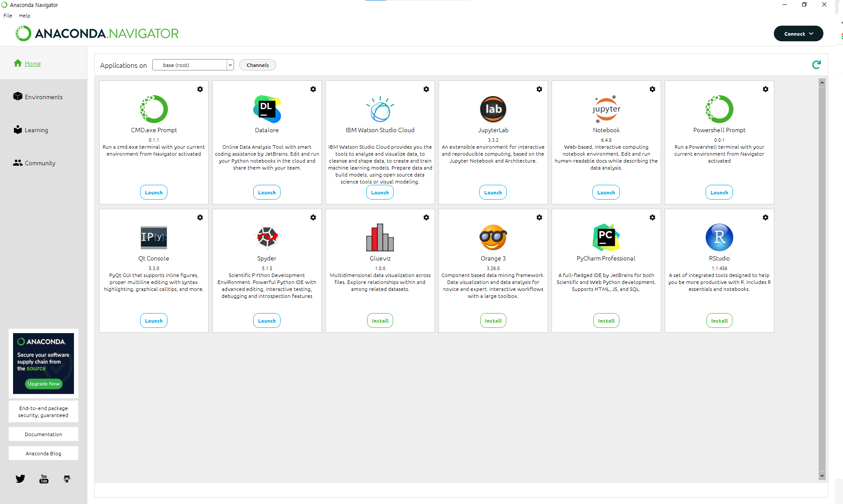Open the File menu

pyautogui.click(x=8, y=16)
